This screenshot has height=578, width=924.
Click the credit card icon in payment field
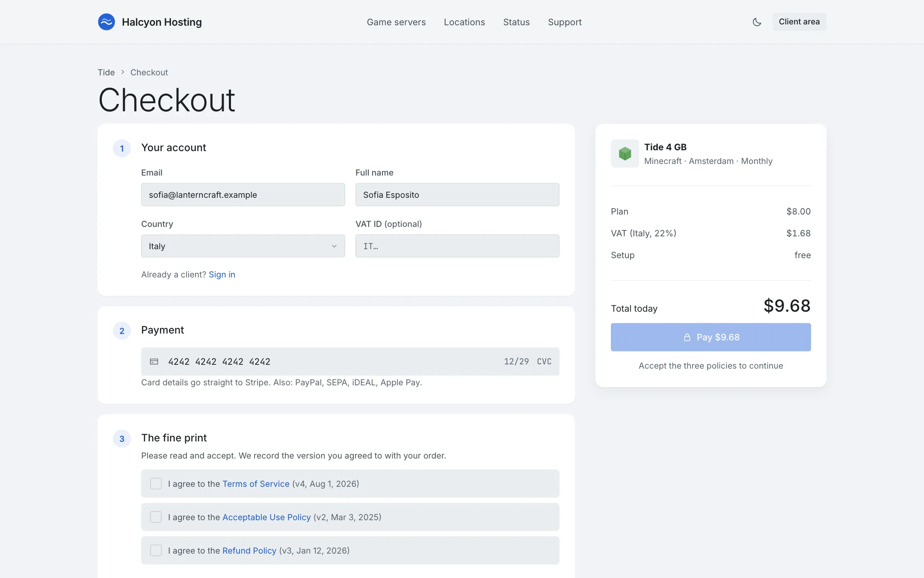[154, 362]
